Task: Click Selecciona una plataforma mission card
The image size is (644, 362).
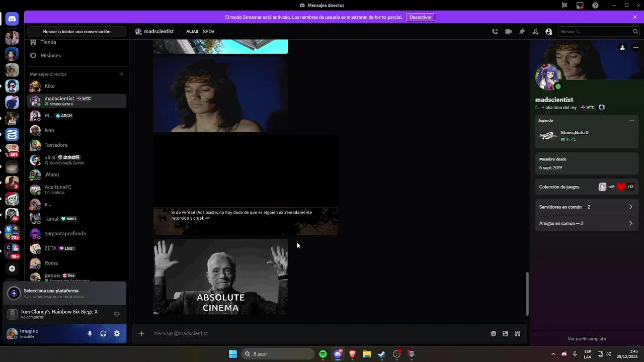Action: (64, 293)
